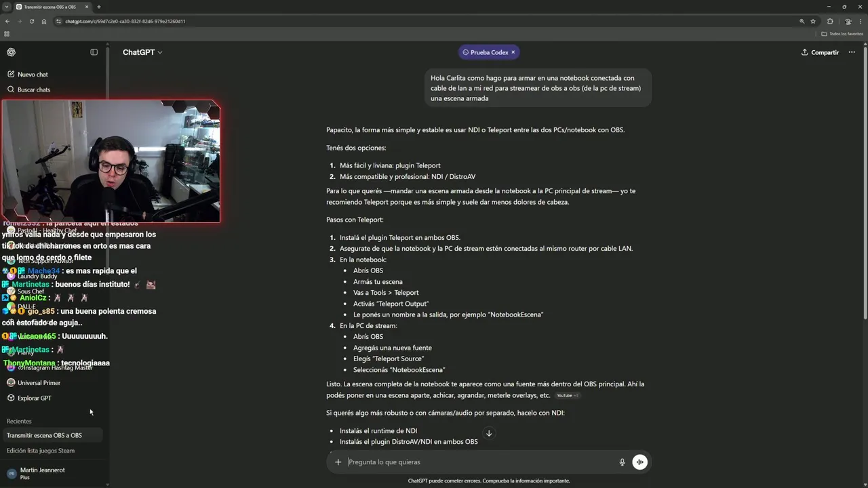Open the Edición lista juegos Steam chat
Image resolution: width=868 pixels, height=488 pixels.
click(53, 451)
